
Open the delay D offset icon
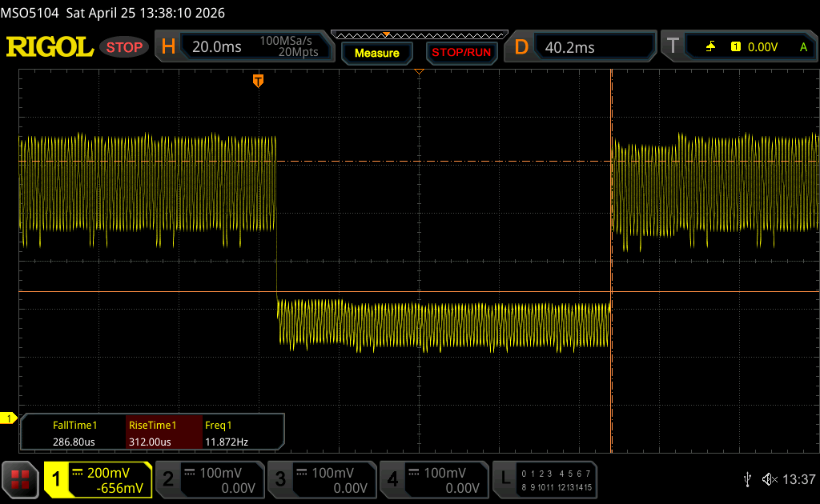point(521,47)
